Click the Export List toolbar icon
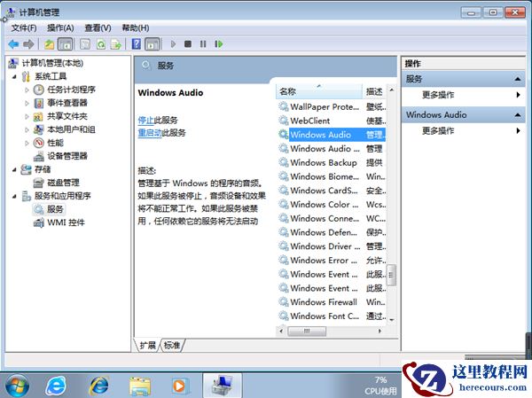532x398 pixels. click(x=116, y=44)
